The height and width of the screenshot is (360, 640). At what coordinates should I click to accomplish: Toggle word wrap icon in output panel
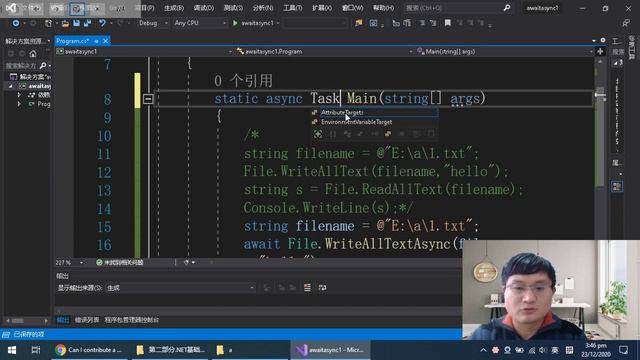coord(322,288)
